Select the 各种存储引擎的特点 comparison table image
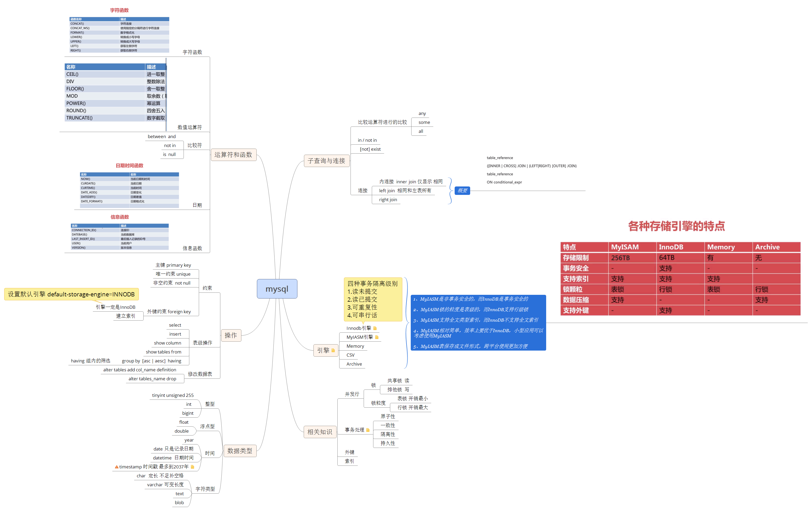 pyautogui.click(x=680, y=268)
